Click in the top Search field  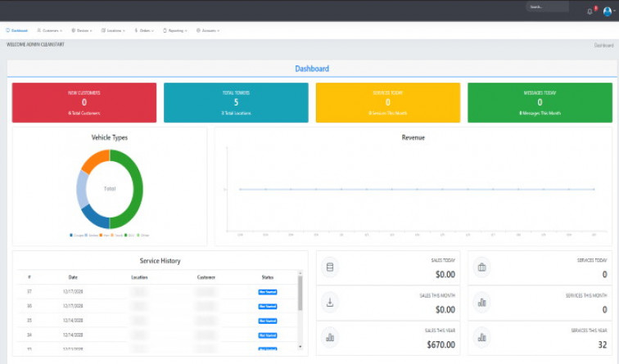[547, 7]
